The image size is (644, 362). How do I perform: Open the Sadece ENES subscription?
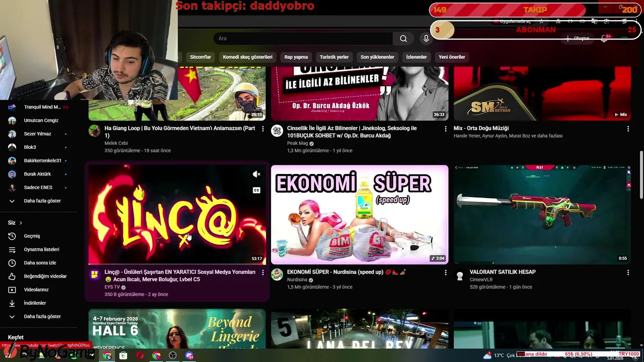click(x=38, y=188)
